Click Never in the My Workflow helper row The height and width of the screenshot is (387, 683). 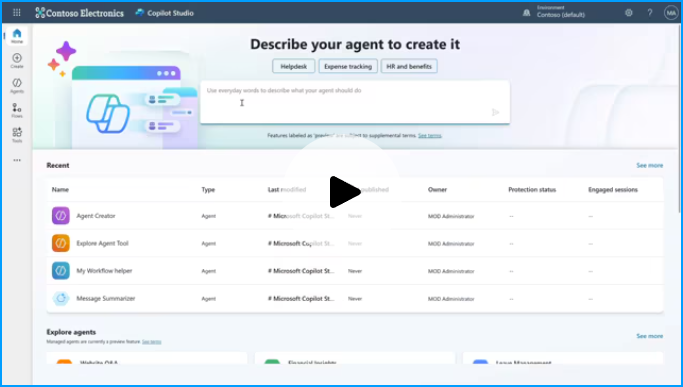click(x=355, y=271)
